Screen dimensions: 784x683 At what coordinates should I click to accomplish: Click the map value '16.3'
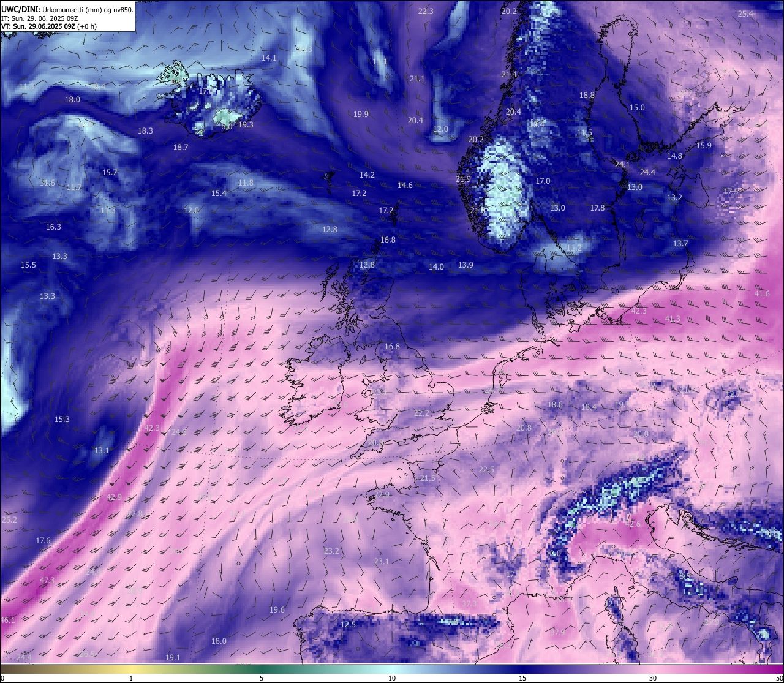pyautogui.click(x=53, y=227)
